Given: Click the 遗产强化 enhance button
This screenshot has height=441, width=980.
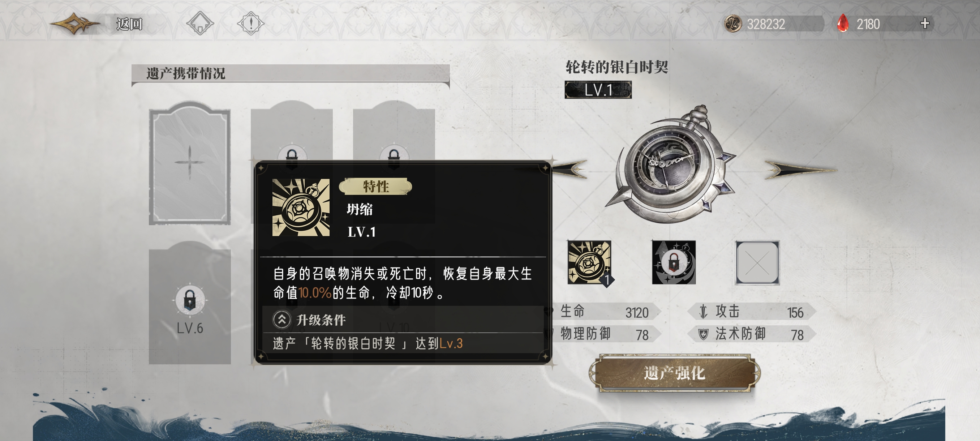Looking at the screenshot, I should tap(674, 373).
